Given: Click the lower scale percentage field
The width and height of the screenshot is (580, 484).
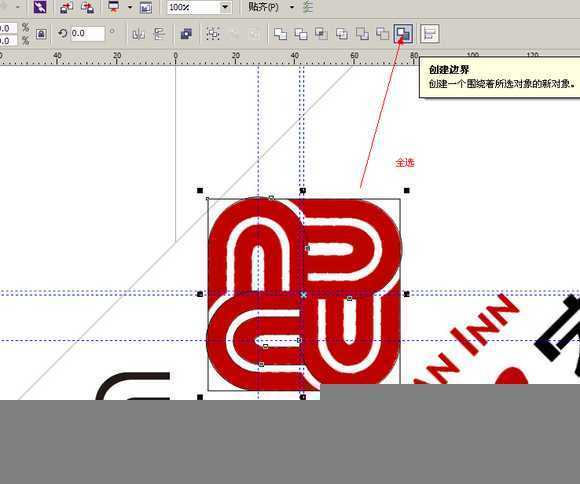Looking at the screenshot, I should pos(8,40).
